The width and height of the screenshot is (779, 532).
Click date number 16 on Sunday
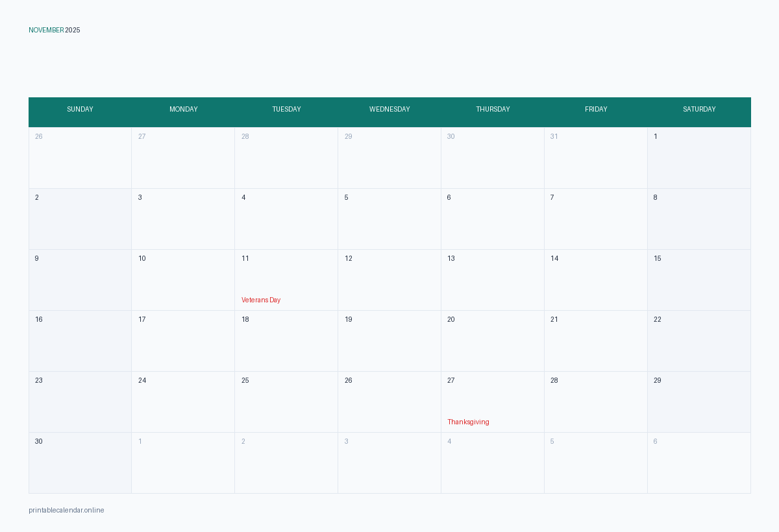[39, 320]
